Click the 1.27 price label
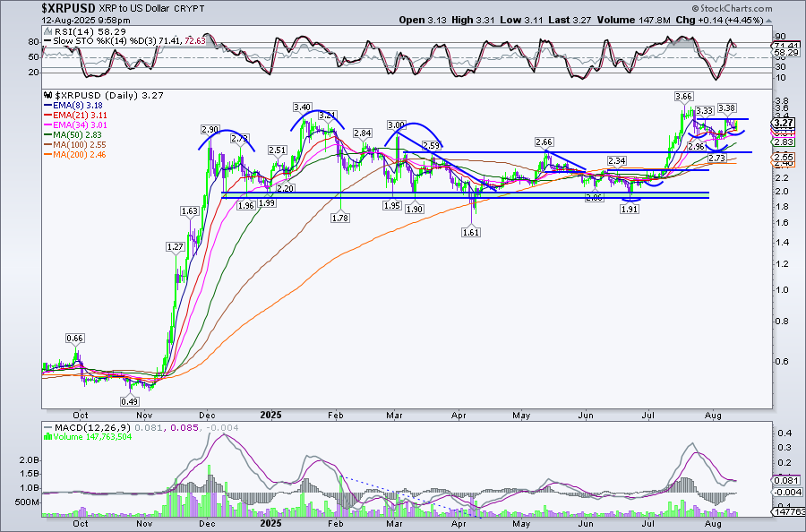 tap(175, 246)
